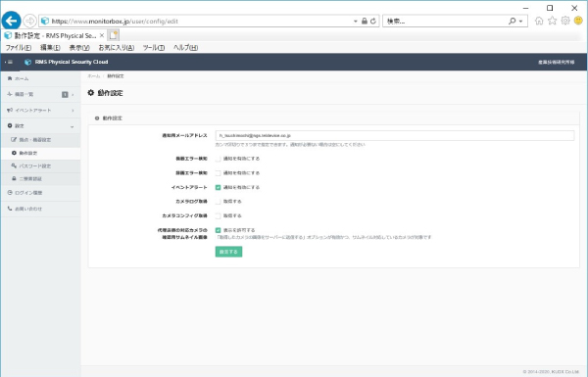The width and height of the screenshot is (588, 377).
Task: Tick the カメラコンフィグ取得 checkbox
Action: click(218, 215)
